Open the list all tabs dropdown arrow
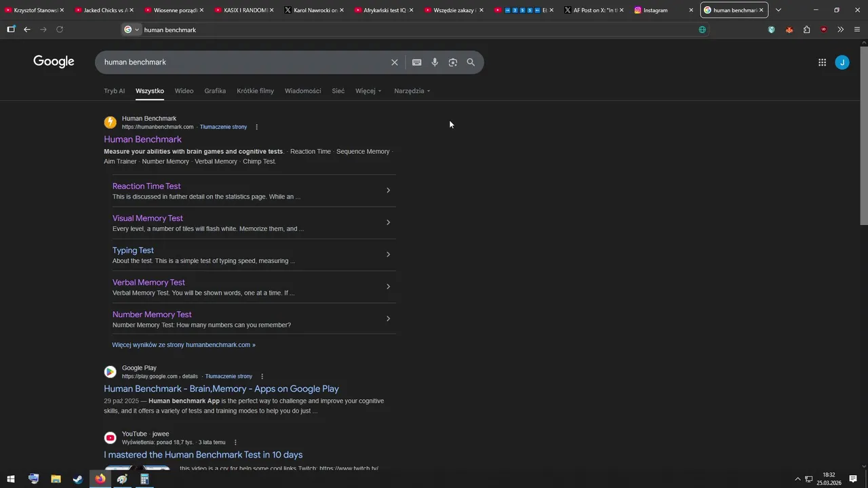The image size is (868, 488). click(x=778, y=10)
